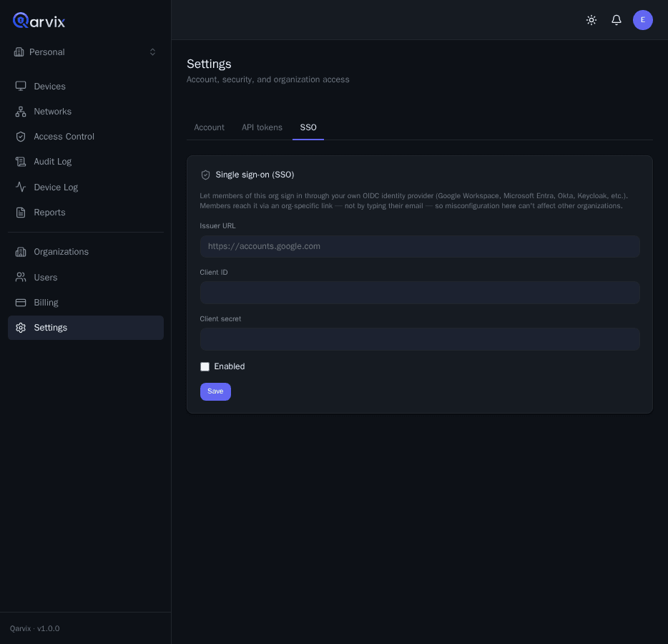Viewport: 668px width, 644px height.
Task: Select the Access Control shield icon
Action: point(21,137)
